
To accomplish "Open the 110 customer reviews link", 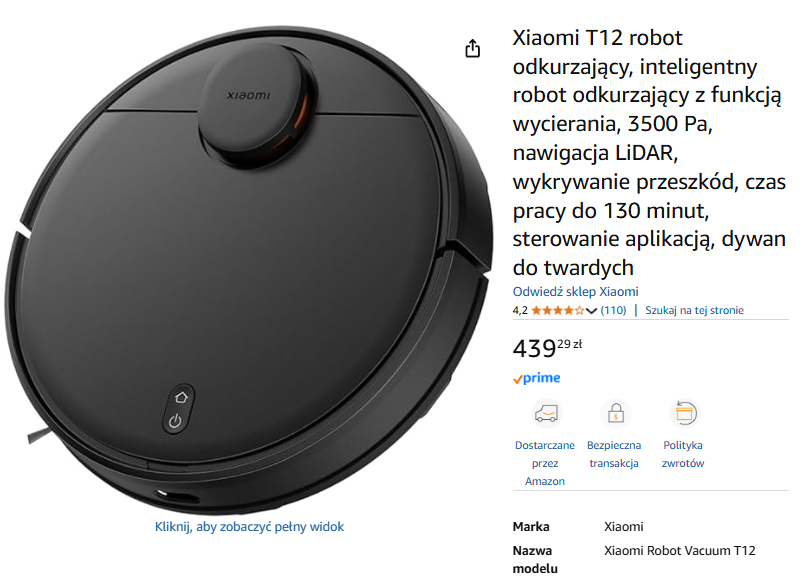I will pos(613,310).
